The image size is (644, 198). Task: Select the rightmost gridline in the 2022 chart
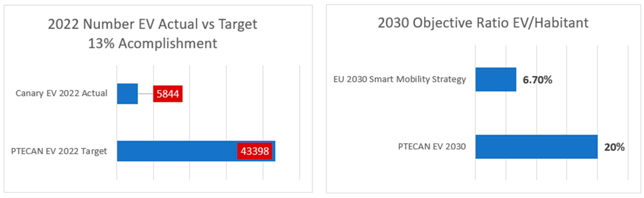299,120
